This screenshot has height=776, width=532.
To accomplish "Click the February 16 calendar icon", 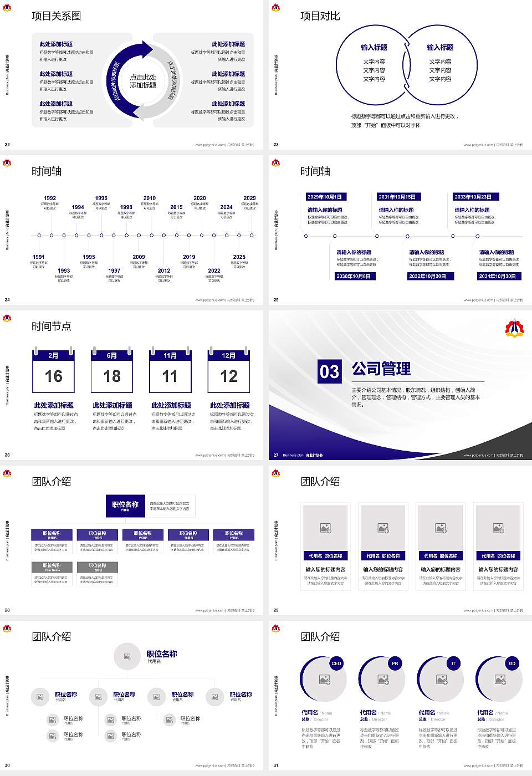I will (54, 371).
